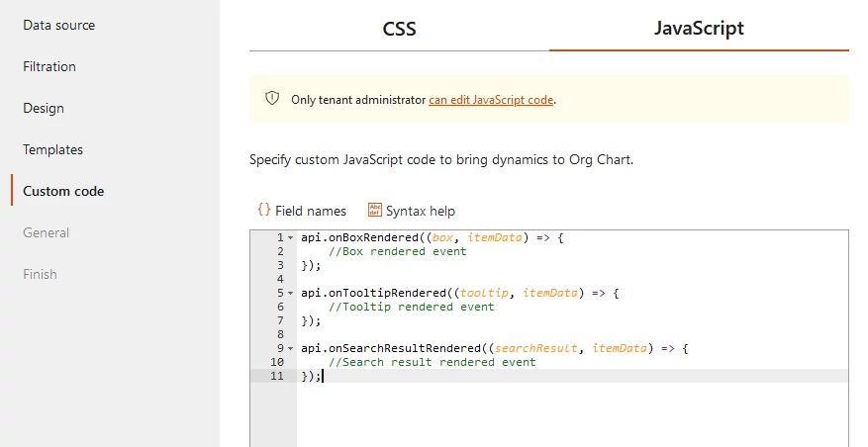
Task: Click the tooltip parameter in code
Action: tap(484, 293)
